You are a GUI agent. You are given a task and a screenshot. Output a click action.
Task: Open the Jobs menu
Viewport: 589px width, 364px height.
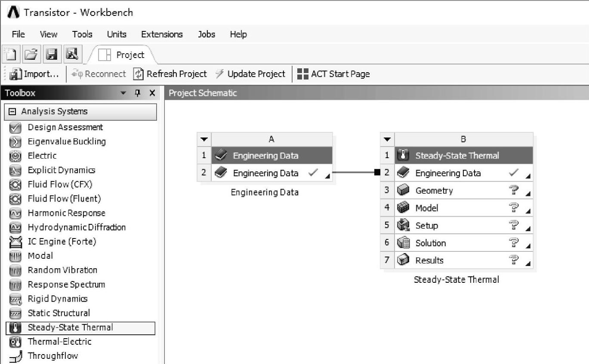click(207, 34)
